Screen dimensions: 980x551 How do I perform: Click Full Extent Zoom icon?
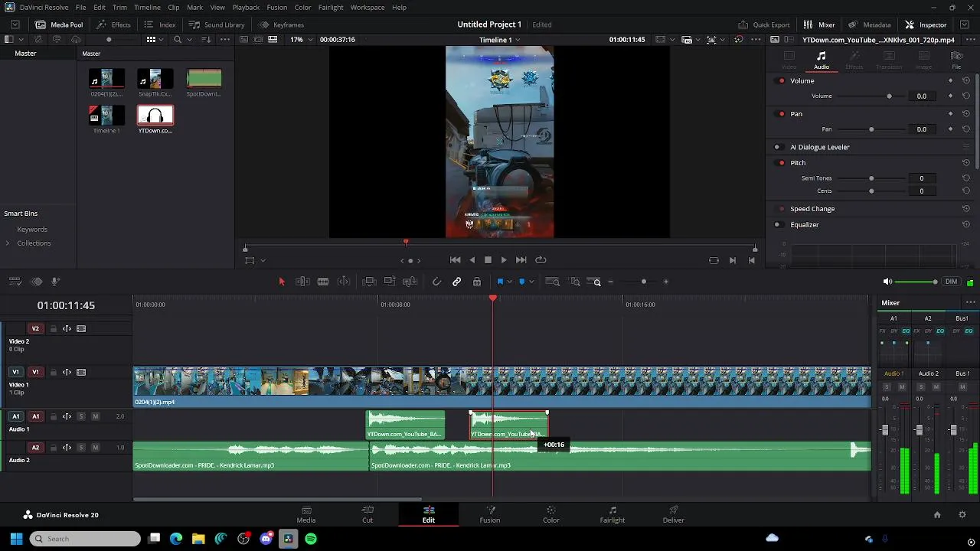coord(552,282)
